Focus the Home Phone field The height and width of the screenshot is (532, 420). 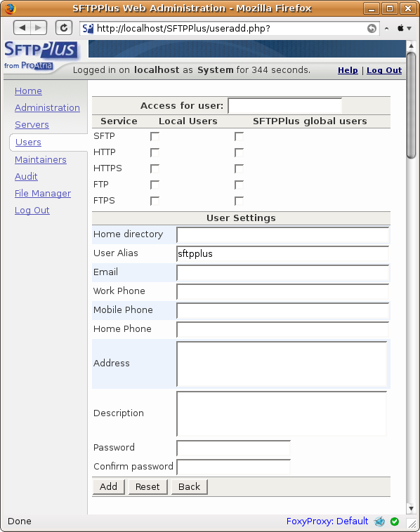tap(282, 329)
